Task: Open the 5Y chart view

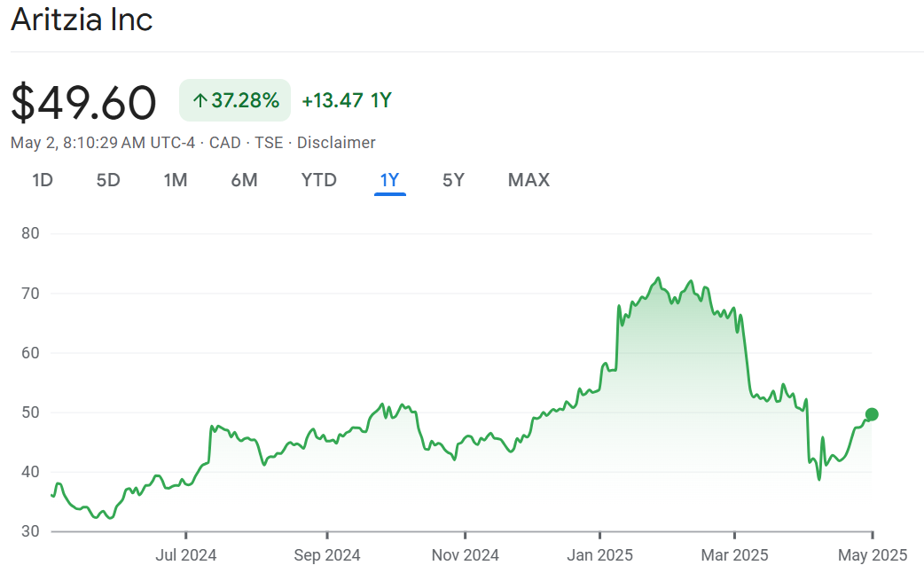Action: point(453,180)
